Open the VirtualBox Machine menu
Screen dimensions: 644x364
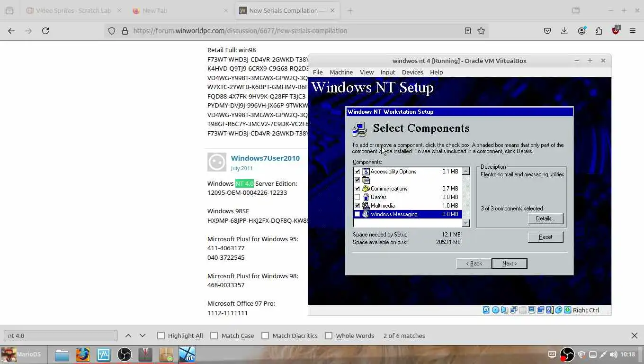[341, 72]
